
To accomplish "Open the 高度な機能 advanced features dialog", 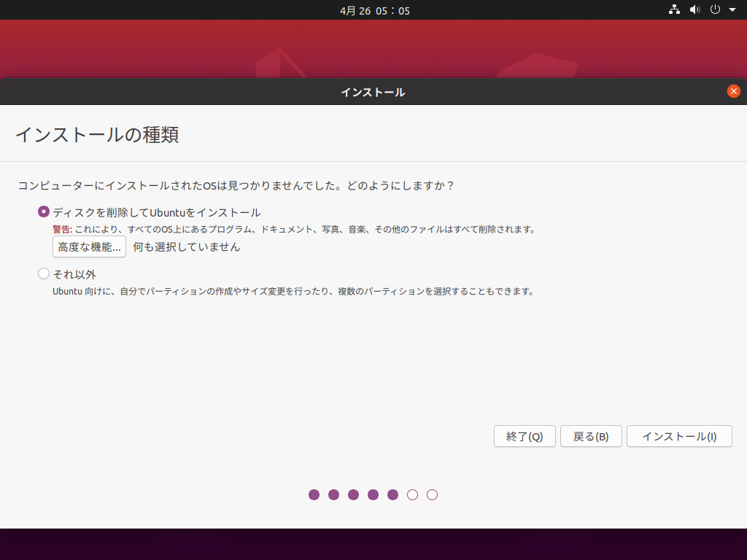I will coord(89,246).
